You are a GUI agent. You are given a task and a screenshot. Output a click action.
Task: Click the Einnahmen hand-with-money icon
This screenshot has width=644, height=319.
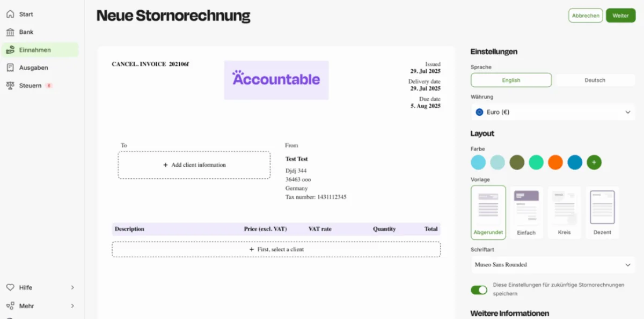coord(10,50)
